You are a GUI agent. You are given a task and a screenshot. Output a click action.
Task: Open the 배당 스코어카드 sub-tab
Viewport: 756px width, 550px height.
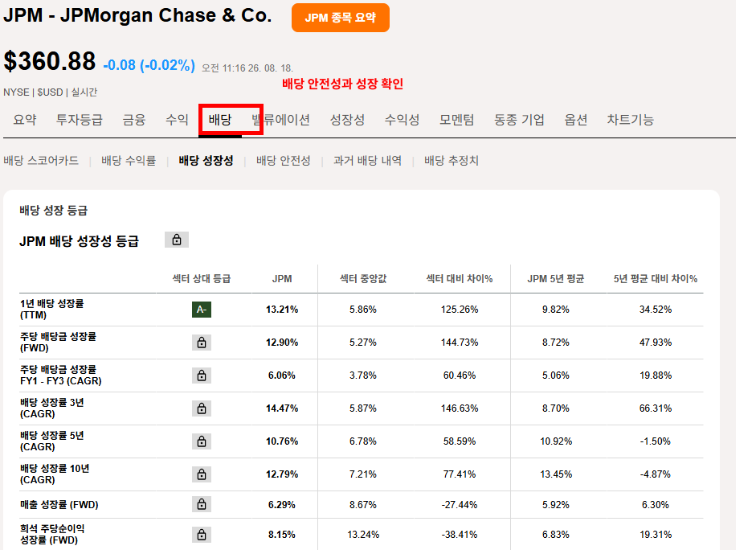pos(41,161)
